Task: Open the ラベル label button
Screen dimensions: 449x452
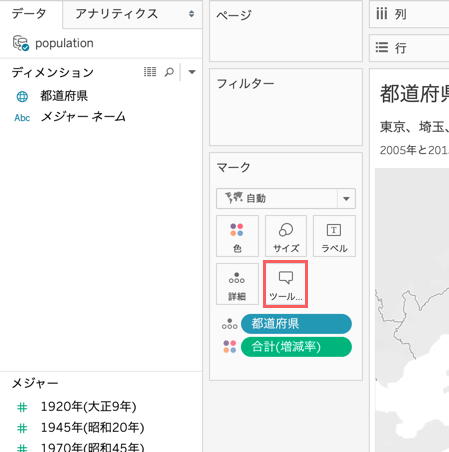Action: (x=334, y=236)
